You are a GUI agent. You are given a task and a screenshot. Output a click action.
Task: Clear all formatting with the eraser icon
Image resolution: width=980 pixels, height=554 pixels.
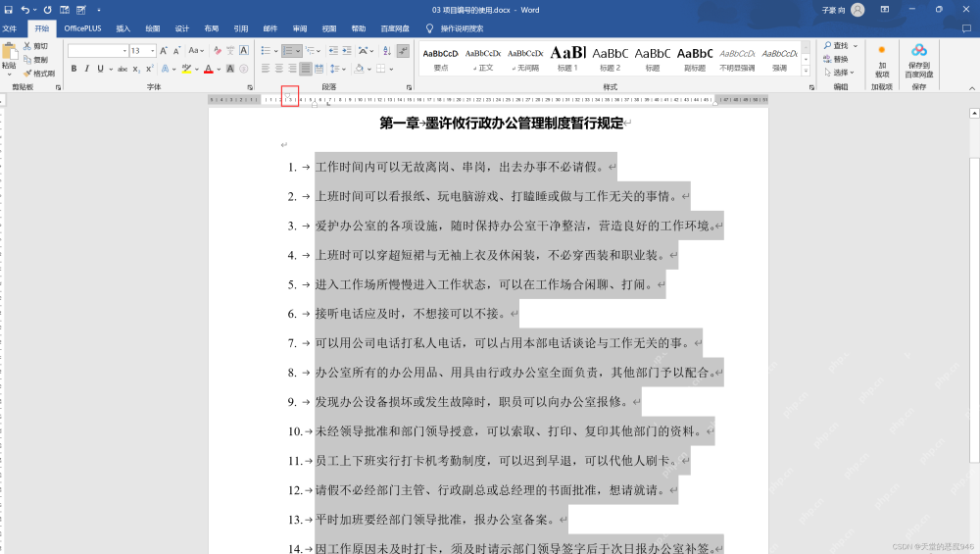pos(218,51)
